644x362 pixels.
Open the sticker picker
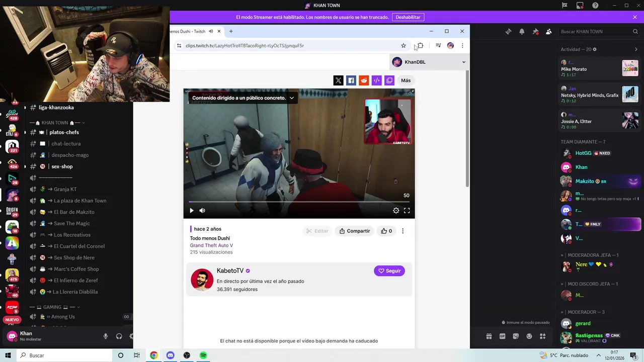[x=516, y=336]
